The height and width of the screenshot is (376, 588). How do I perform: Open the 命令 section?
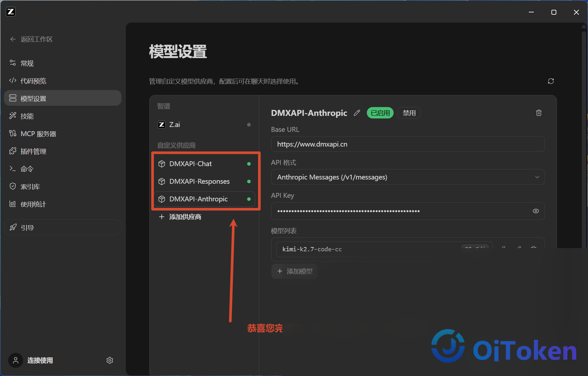coord(63,169)
